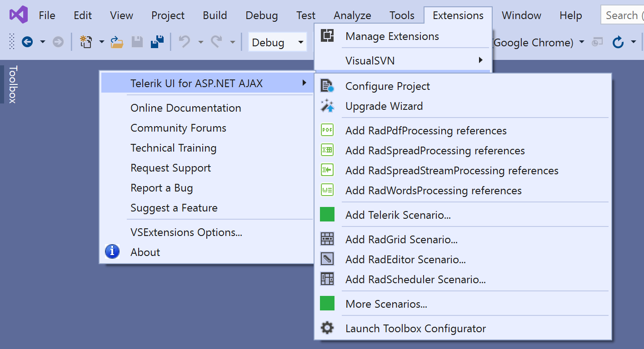Click the Manage Extensions icon

327,36
